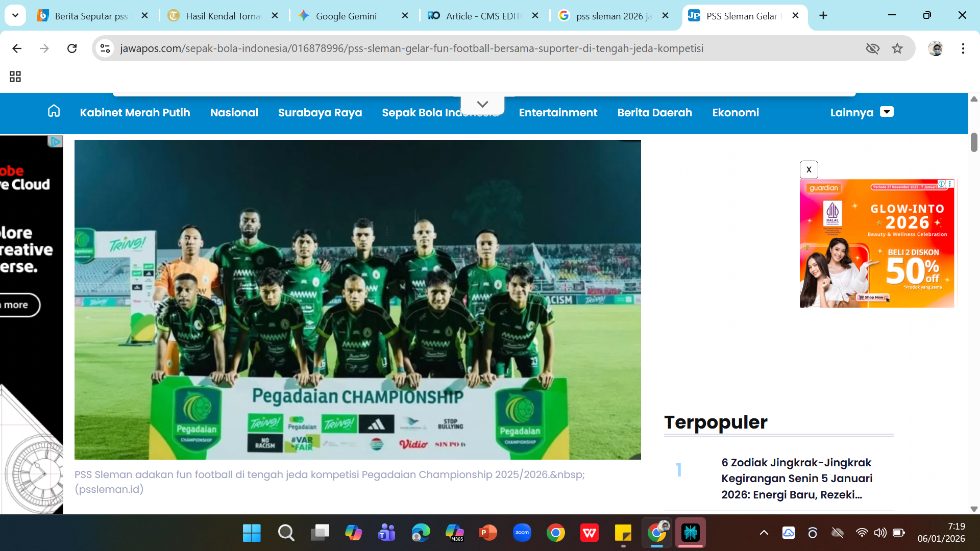The width and height of the screenshot is (980, 551).
Task: Click the more button on Adobe ad
Action: (x=18, y=305)
